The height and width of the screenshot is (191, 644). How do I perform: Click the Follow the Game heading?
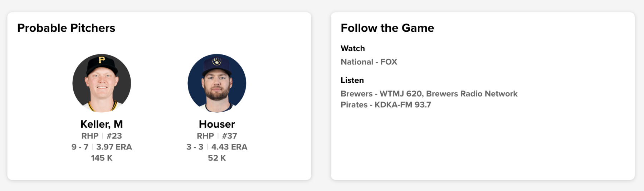pyautogui.click(x=387, y=28)
